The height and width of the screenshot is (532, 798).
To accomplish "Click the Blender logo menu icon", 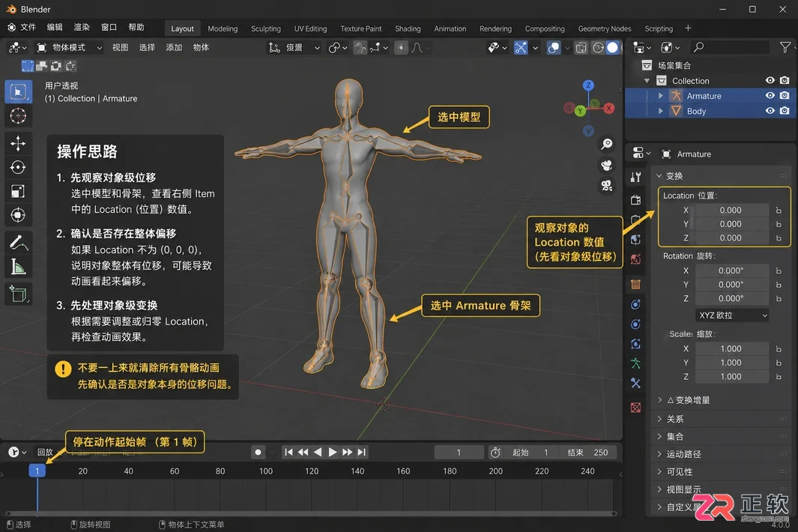I will pos(12,28).
